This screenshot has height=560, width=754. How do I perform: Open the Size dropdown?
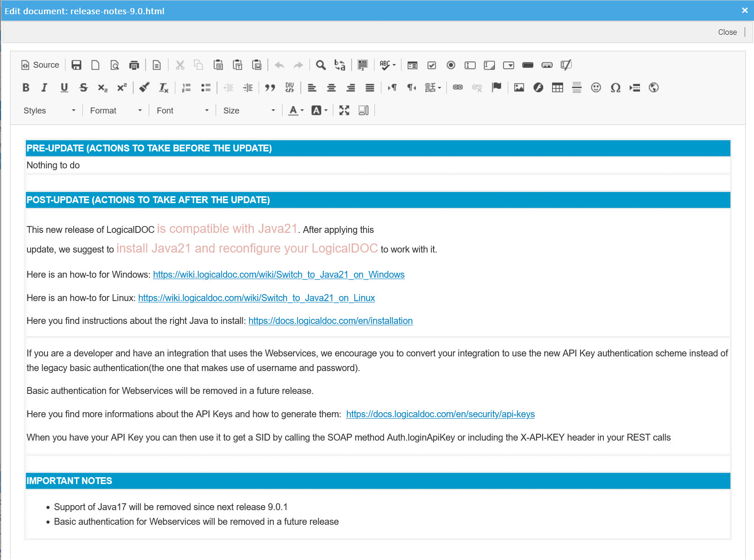tap(249, 110)
